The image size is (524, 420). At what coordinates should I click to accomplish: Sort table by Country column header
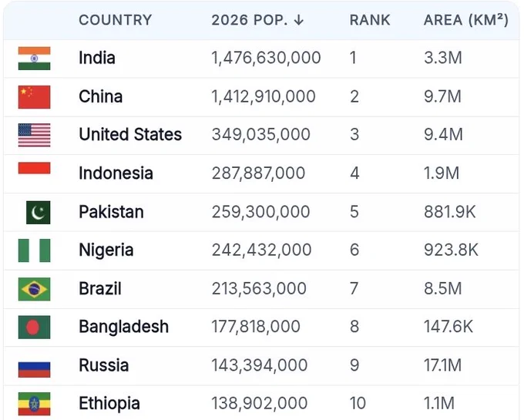(x=116, y=20)
